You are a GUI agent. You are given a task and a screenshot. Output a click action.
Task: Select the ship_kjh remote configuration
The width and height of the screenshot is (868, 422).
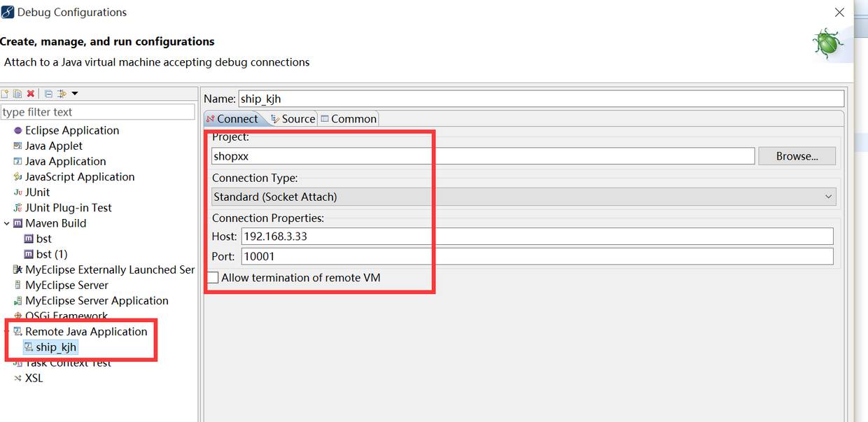[56, 347]
